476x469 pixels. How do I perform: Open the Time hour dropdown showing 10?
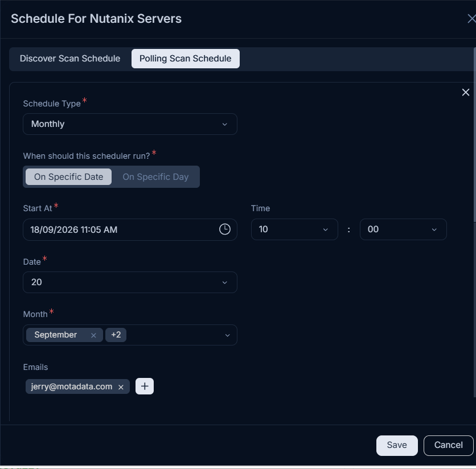[x=294, y=229]
